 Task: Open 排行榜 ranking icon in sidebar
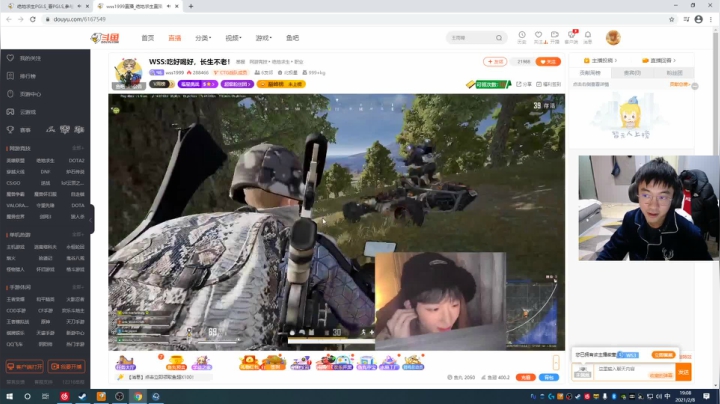10,76
